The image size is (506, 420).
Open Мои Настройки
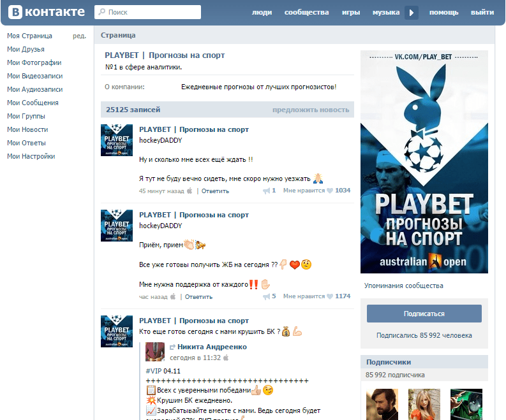pos(31,156)
